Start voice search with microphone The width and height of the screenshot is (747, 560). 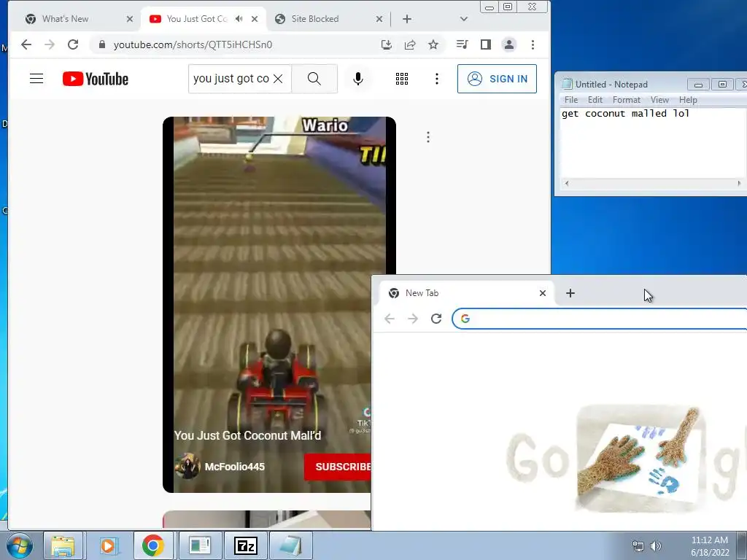tap(358, 79)
